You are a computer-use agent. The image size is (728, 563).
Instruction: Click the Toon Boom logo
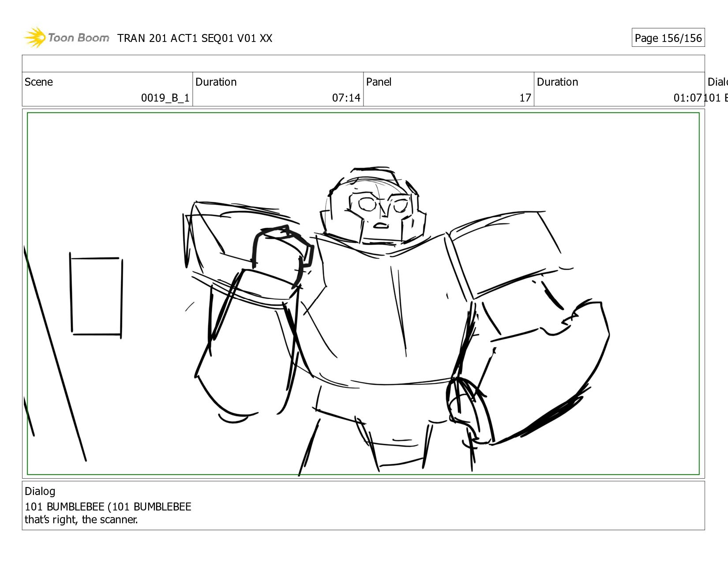[66, 38]
